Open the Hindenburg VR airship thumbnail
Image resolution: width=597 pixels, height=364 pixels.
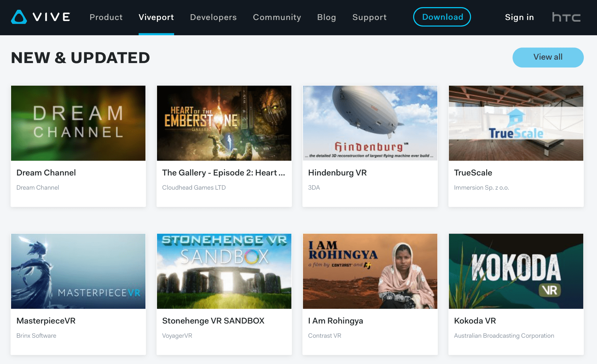[x=370, y=123]
